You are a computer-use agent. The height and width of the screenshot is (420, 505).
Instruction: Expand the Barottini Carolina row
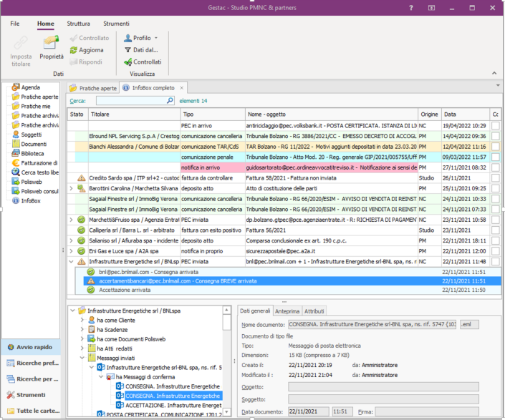pyautogui.click(x=71, y=188)
